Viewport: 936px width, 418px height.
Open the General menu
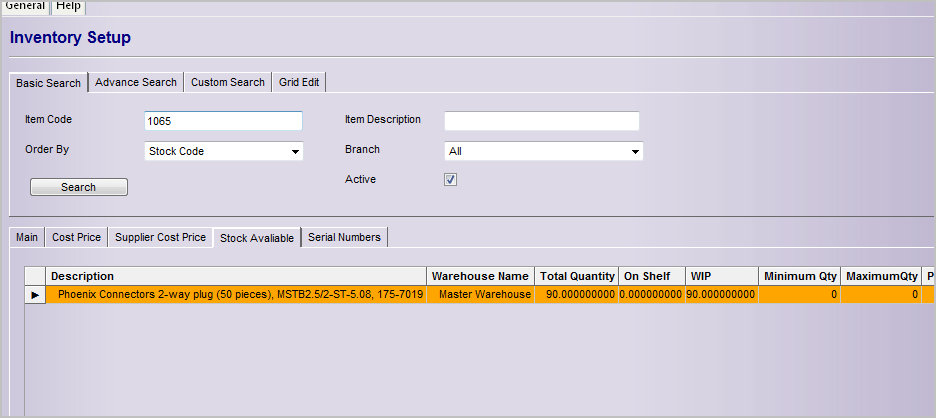click(x=25, y=6)
